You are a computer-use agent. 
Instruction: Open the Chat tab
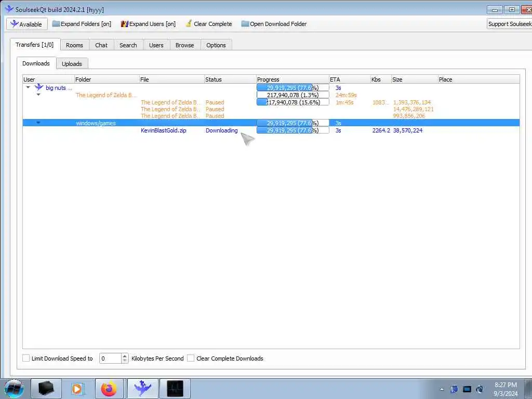pyautogui.click(x=101, y=45)
